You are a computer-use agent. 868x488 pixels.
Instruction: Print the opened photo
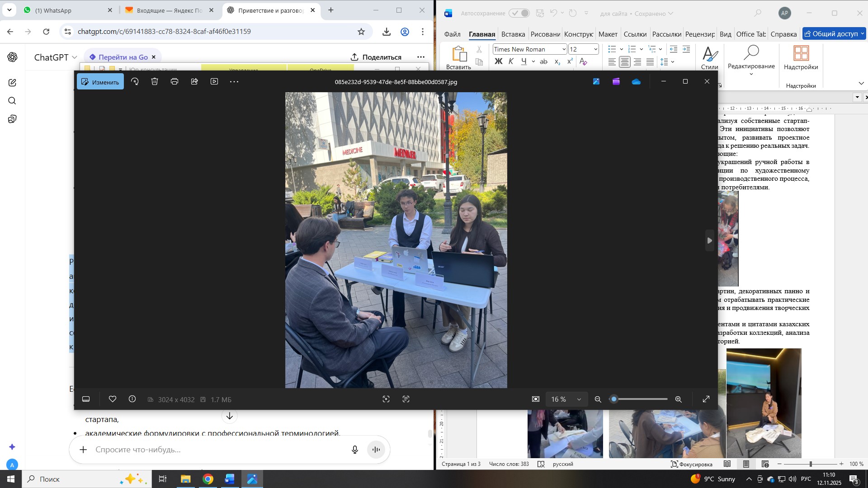[x=175, y=82]
